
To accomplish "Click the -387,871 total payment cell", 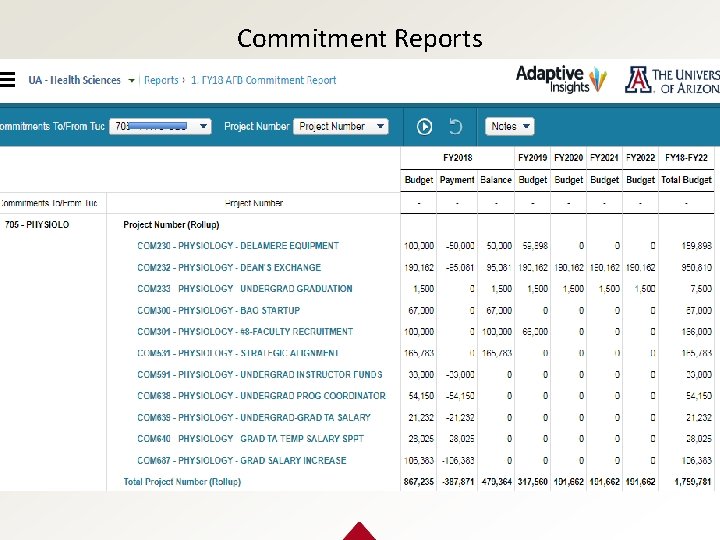I will point(458,482).
